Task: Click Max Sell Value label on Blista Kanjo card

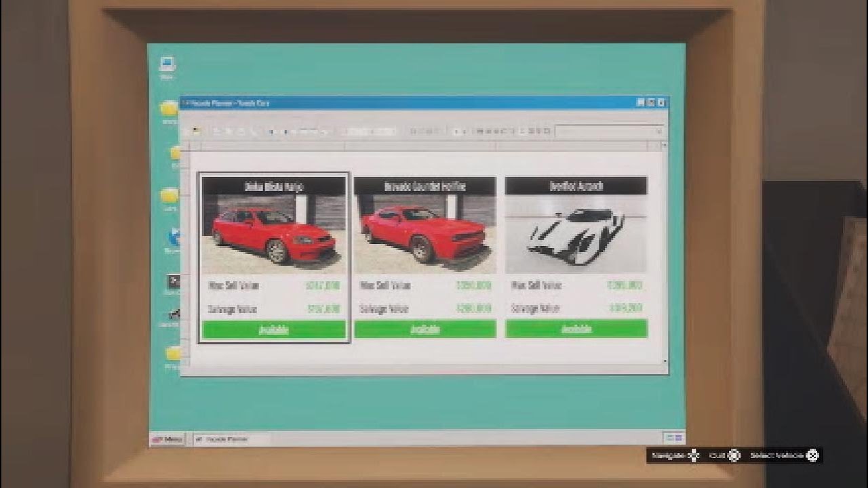Action: click(233, 285)
